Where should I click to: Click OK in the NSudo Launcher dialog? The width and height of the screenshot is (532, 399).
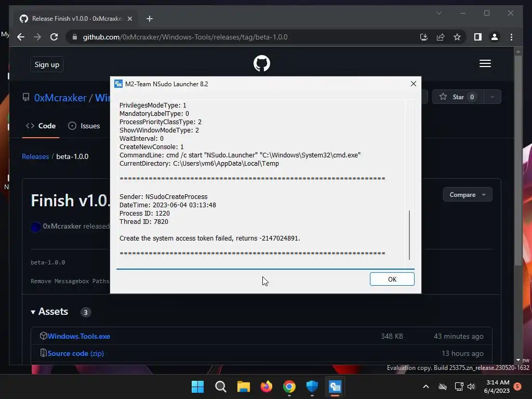tap(392, 279)
